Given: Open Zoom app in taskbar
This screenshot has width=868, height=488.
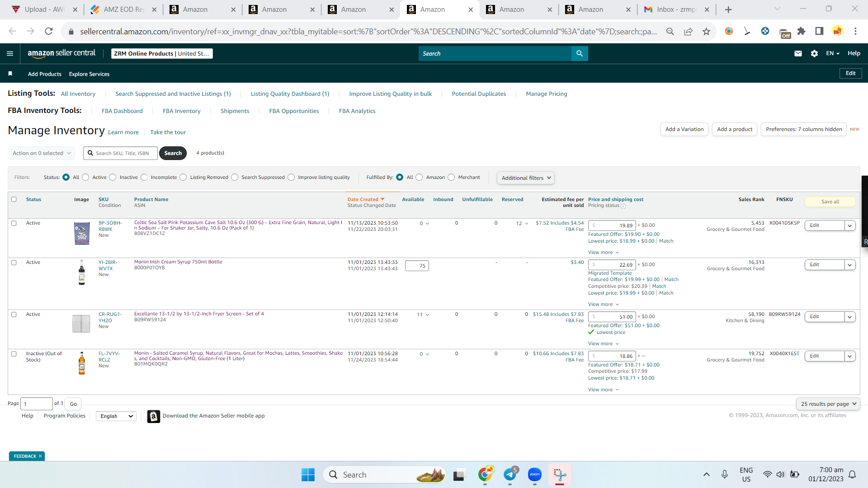Looking at the screenshot, I should pos(535,475).
